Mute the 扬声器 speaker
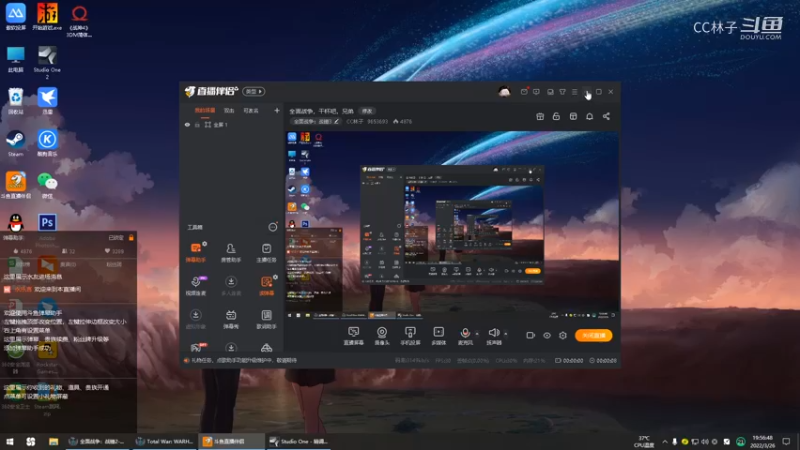Screen dimensions: 800x450 pos(493,336)
